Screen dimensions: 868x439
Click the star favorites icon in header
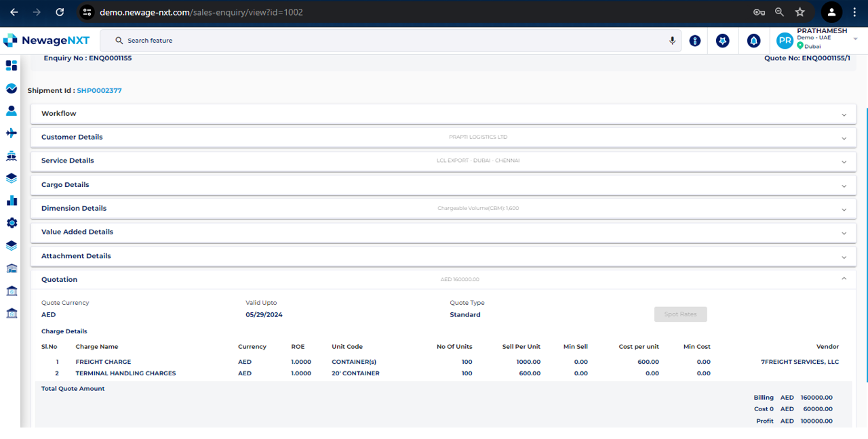tap(723, 41)
